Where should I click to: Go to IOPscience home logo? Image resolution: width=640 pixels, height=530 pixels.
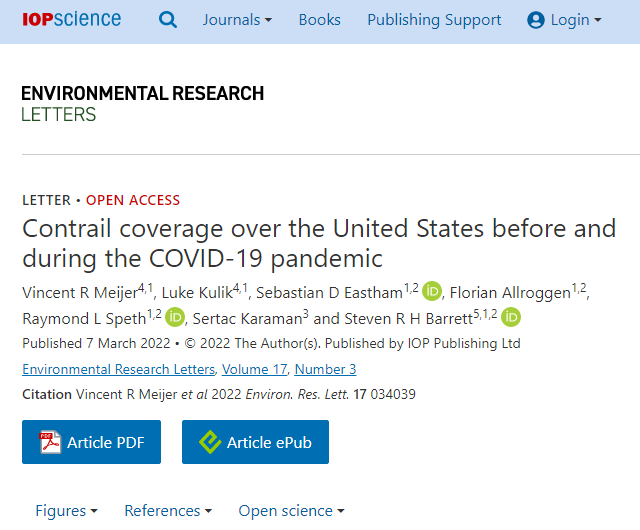tap(70, 20)
